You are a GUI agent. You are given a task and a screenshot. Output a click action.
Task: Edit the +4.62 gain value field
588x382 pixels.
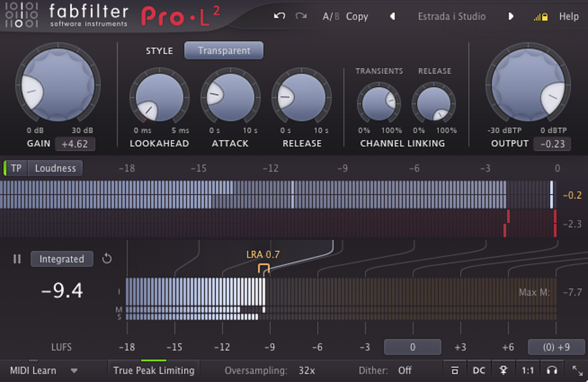point(74,144)
